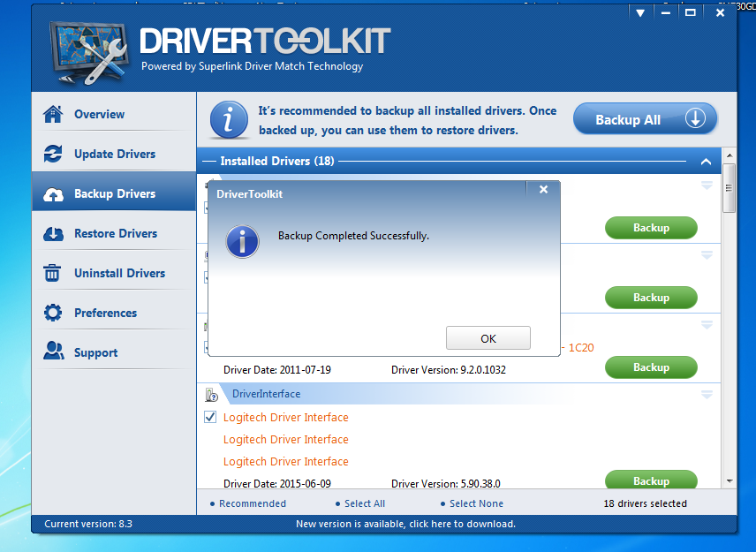Click the DriverToolkit monitor logo
Screen dimensions: 756x552
click(89, 52)
